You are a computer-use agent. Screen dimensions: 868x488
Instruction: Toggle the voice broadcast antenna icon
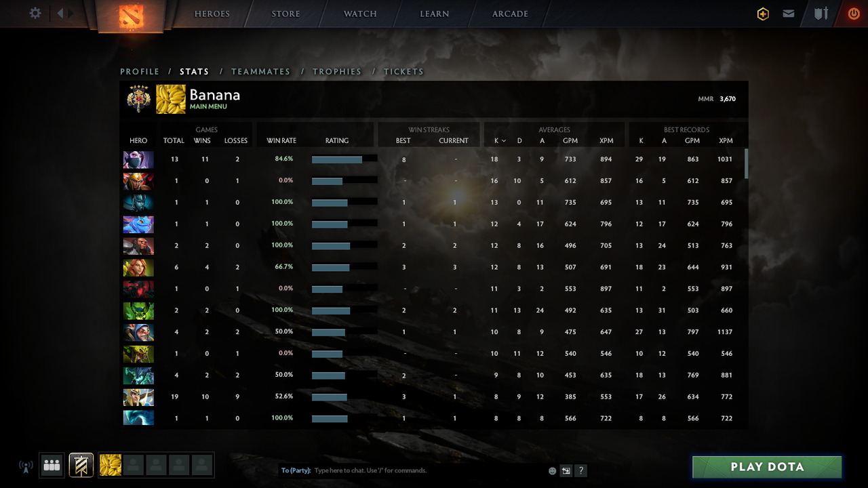click(26, 466)
